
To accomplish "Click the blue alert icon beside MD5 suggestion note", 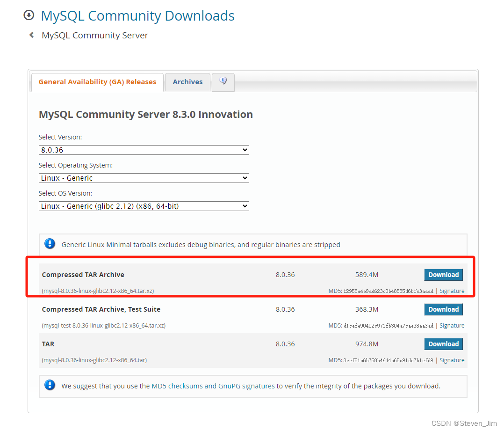I will (50, 385).
